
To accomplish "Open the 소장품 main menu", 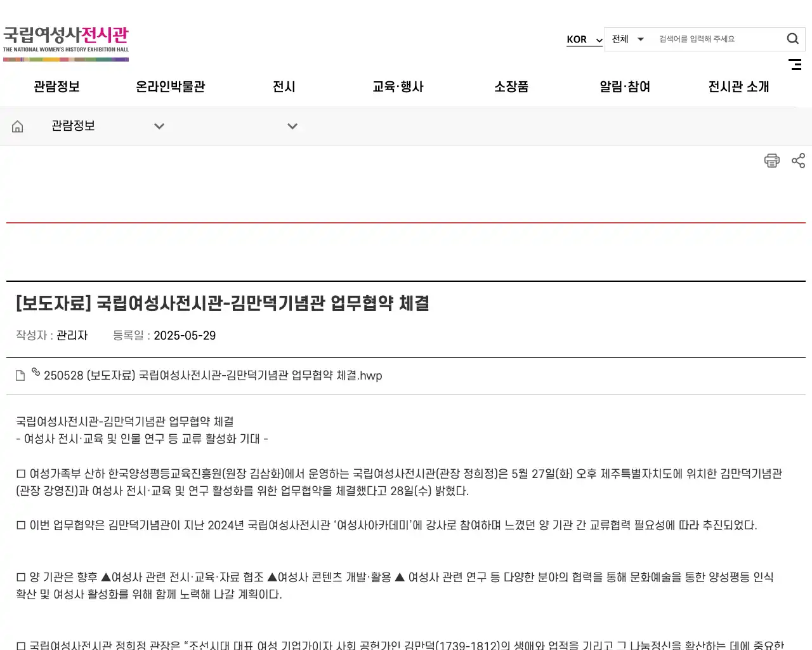I will (511, 87).
